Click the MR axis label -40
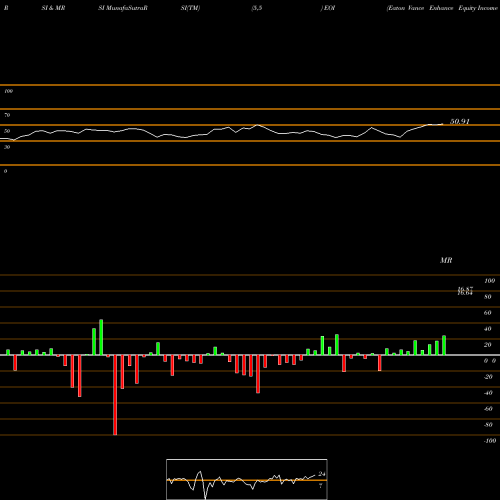The height and width of the screenshot is (500, 500). point(488,393)
